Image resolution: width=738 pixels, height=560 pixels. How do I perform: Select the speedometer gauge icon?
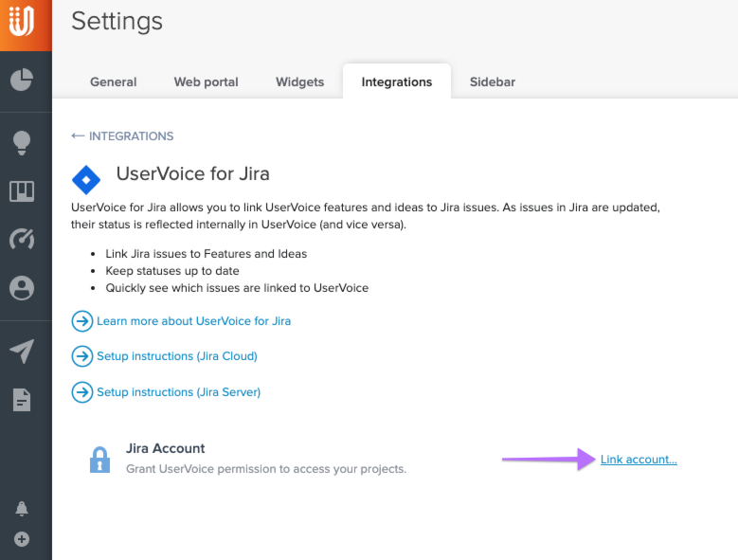coord(22,239)
